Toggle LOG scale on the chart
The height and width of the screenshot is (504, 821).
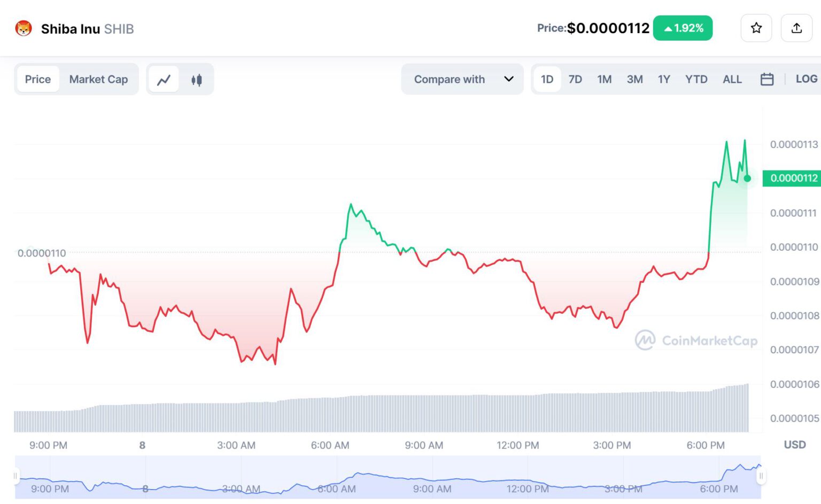(x=806, y=79)
